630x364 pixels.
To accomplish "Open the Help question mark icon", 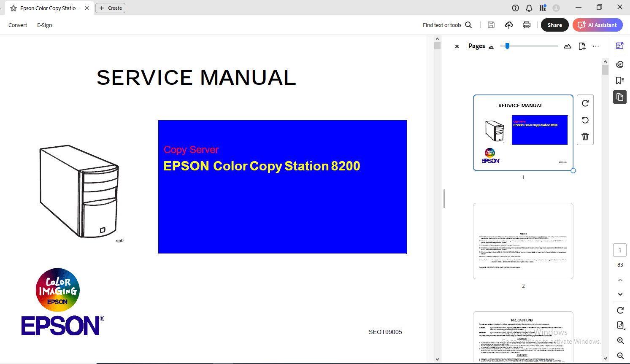I will pyautogui.click(x=516, y=8).
